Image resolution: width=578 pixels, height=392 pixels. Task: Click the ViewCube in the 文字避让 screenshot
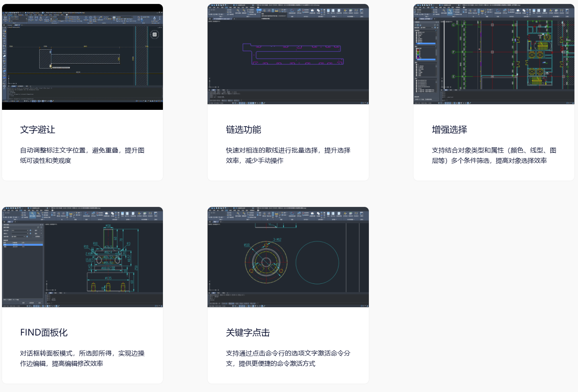pos(155,35)
